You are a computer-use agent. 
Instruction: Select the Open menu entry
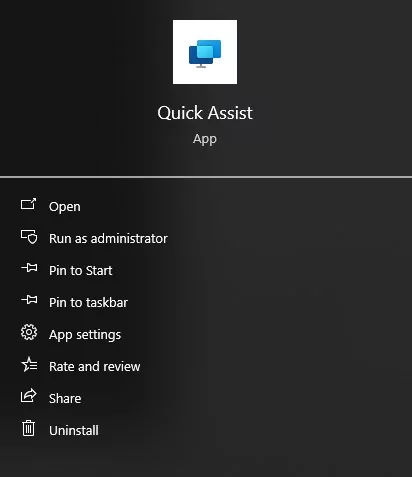(x=65, y=207)
